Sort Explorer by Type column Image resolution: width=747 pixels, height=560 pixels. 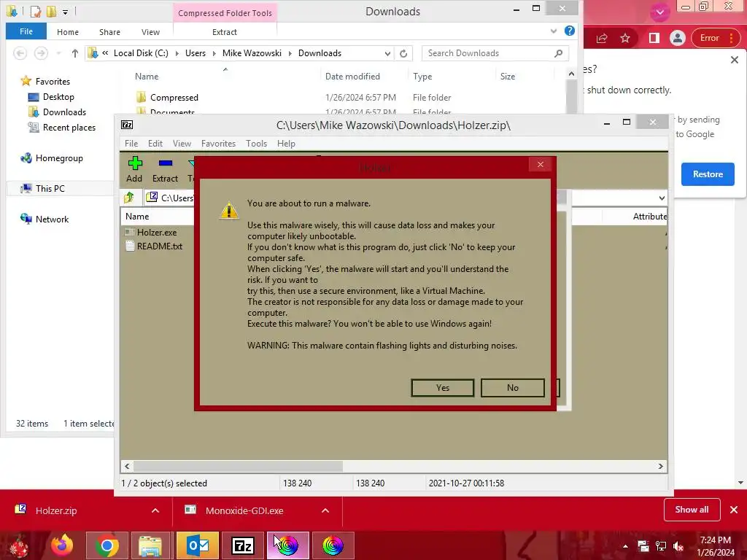(x=422, y=76)
